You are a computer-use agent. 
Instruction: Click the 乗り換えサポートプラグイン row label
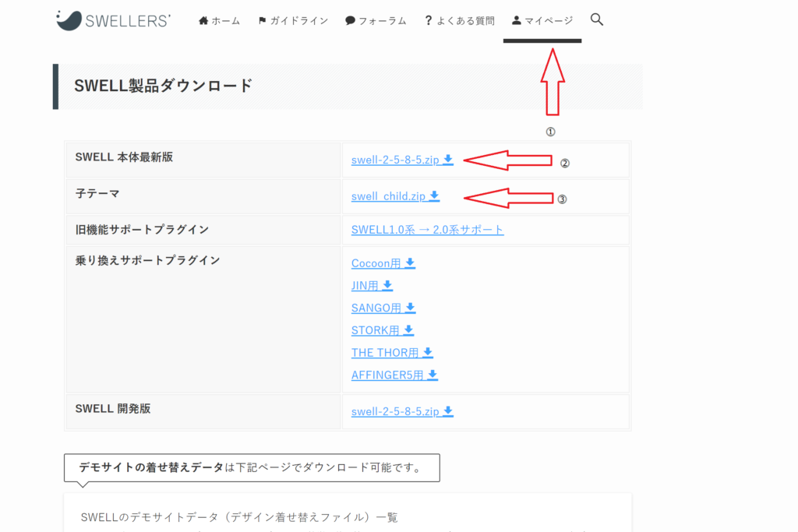click(147, 260)
